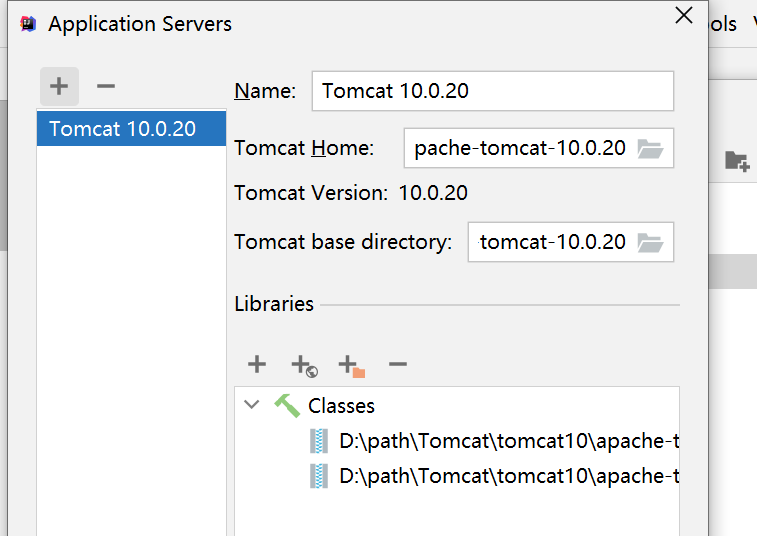Viewport: 757px width, 536px height.
Task: Close the Application Servers dialog
Action: click(684, 15)
